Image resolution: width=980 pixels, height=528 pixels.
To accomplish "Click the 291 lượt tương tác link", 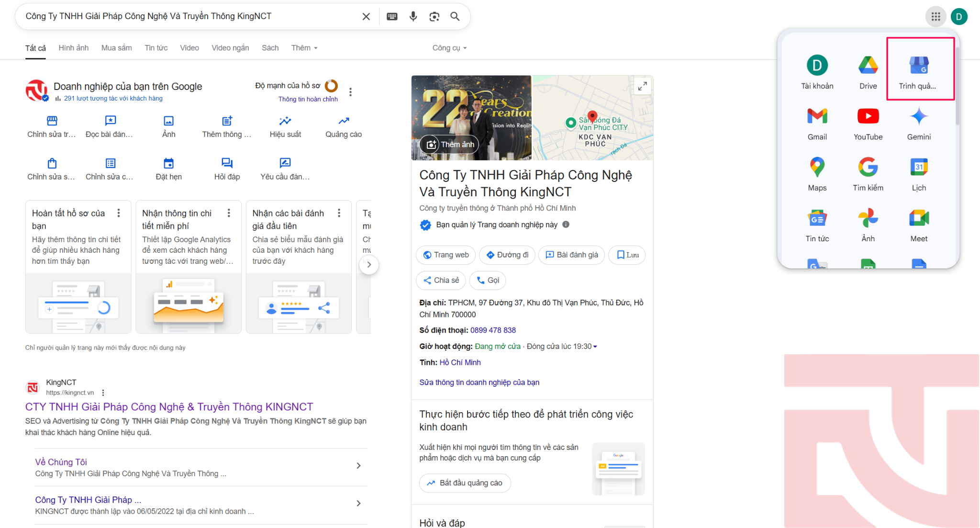I will click(113, 98).
